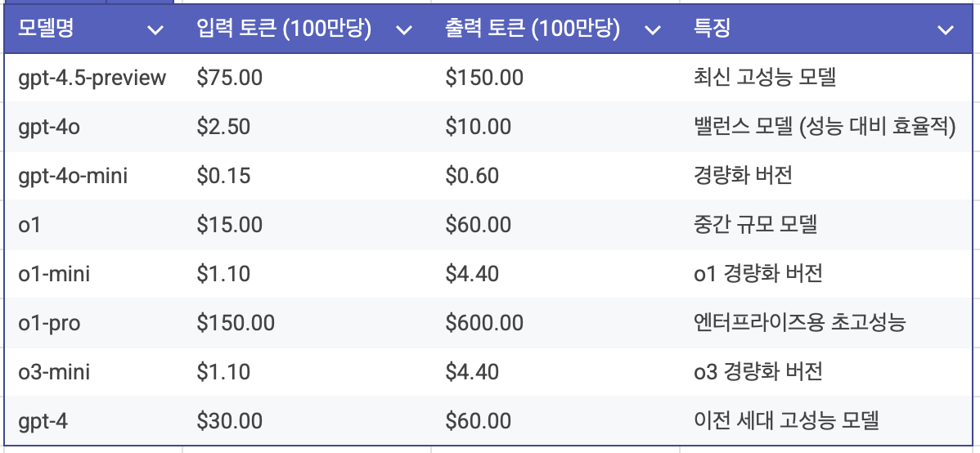This screenshot has height=453, width=980.
Task: Open the 모델명 column filter dropdown
Action: [155, 30]
